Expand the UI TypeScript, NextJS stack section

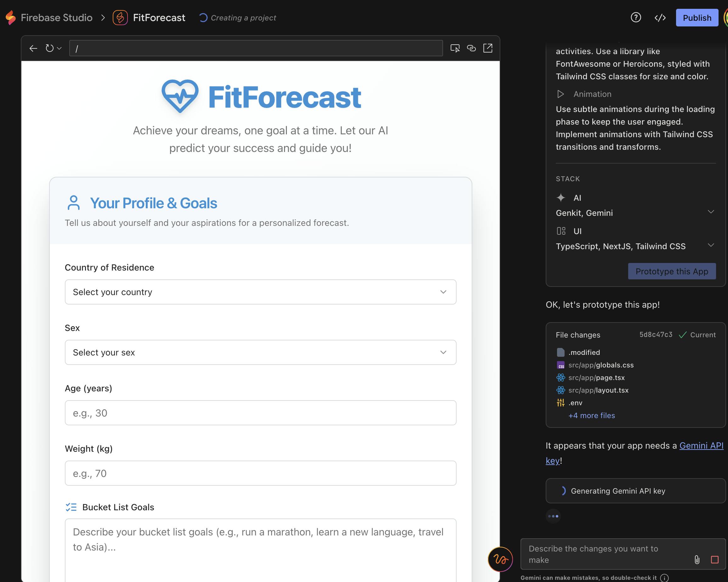click(710, 245)
